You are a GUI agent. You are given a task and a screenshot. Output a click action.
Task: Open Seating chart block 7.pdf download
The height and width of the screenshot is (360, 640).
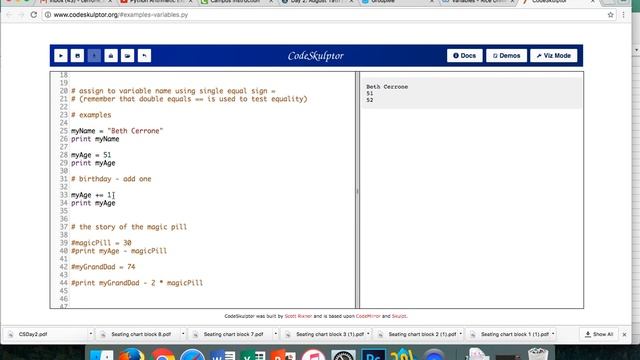[233, 334]
